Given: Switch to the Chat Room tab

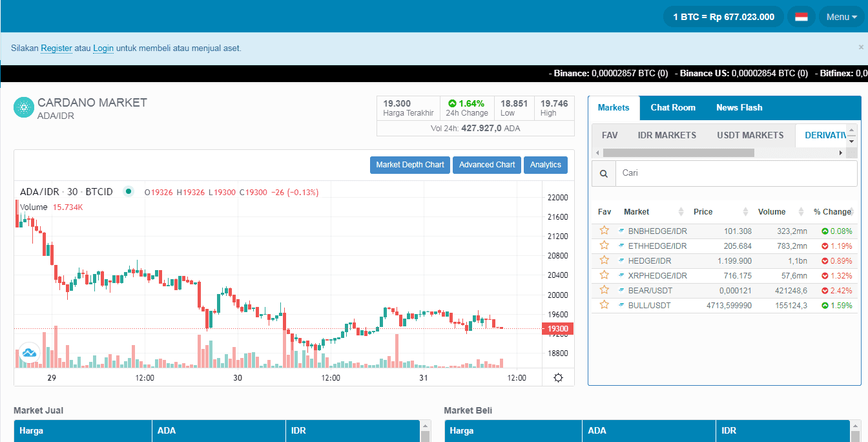Looking at the screenshot, I should pyautogui.click(x=673, y=107).
